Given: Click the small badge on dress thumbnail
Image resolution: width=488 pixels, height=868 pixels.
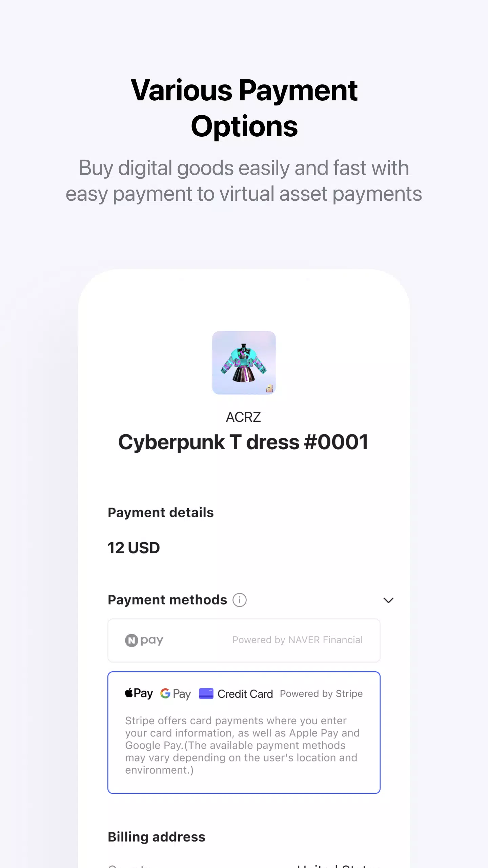Looking at the screenshot, I should coord(270,388).
